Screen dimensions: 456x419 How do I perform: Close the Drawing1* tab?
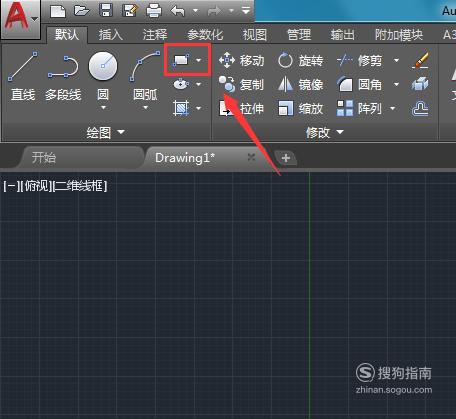[x=252, y=157]
